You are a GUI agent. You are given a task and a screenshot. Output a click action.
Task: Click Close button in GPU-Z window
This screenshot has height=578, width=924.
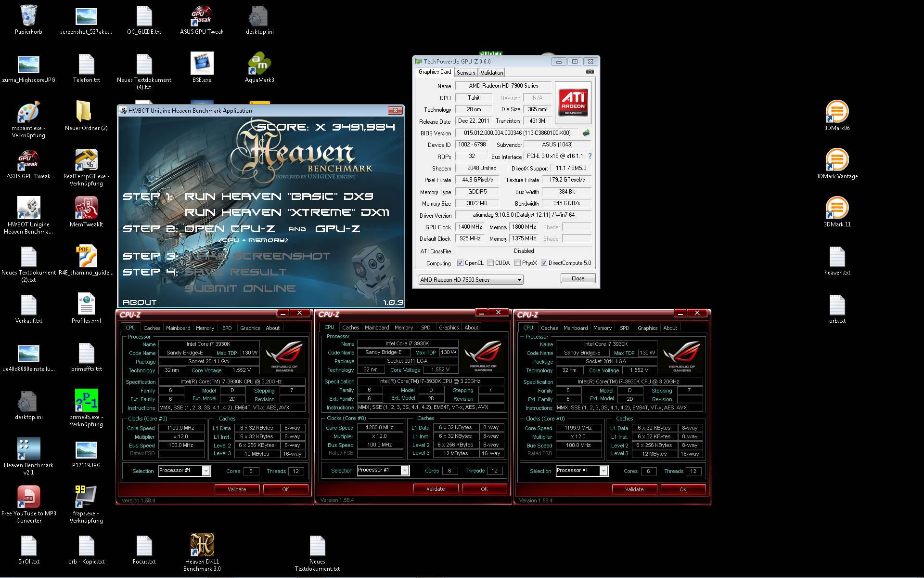[578, 278]
